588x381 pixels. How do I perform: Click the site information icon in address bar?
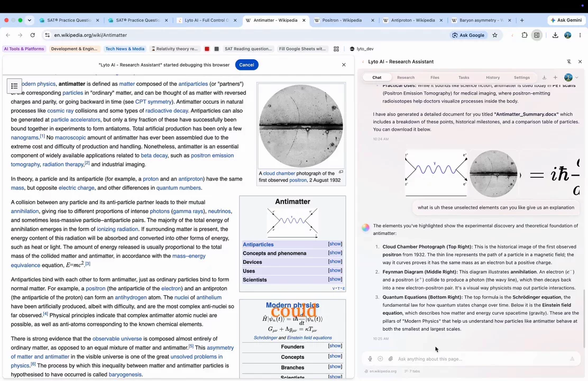[x=47, y=35]
